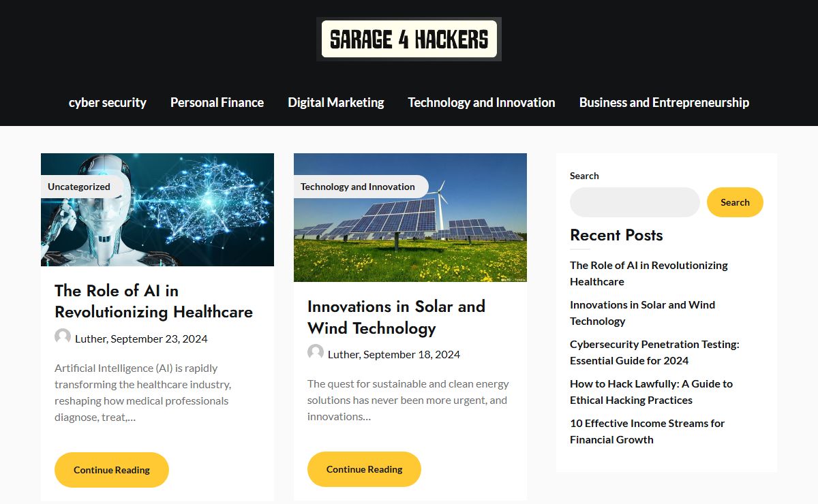
Task: Go to the Personal Finance category
Action: click(x=217, y=103)
